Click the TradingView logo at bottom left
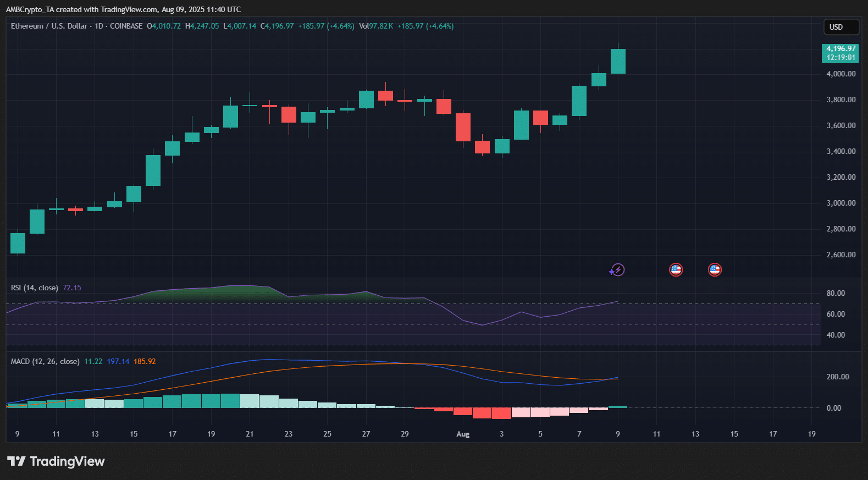868x480 pixels. 56,461
